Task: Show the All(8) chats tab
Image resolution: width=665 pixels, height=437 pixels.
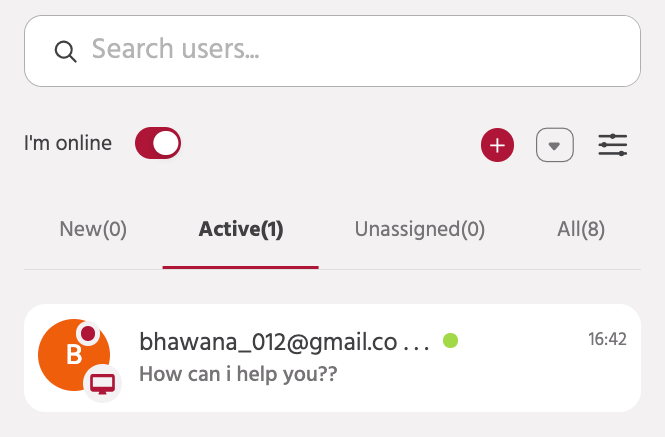Action: [x=581, y=229]
